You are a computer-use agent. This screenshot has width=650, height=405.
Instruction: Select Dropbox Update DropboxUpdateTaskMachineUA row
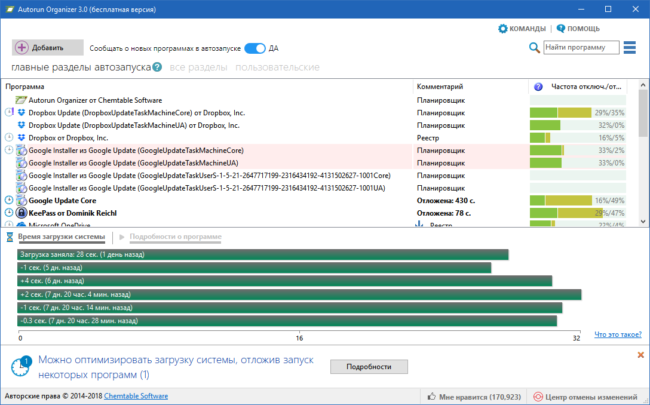[x=314, y=125]
